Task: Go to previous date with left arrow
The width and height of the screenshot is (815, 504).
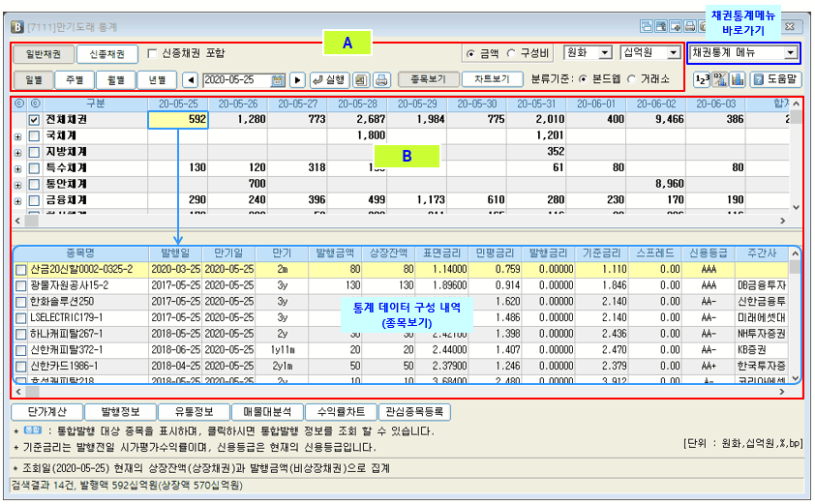Action: pyautogui.click(x=191, y=80)
